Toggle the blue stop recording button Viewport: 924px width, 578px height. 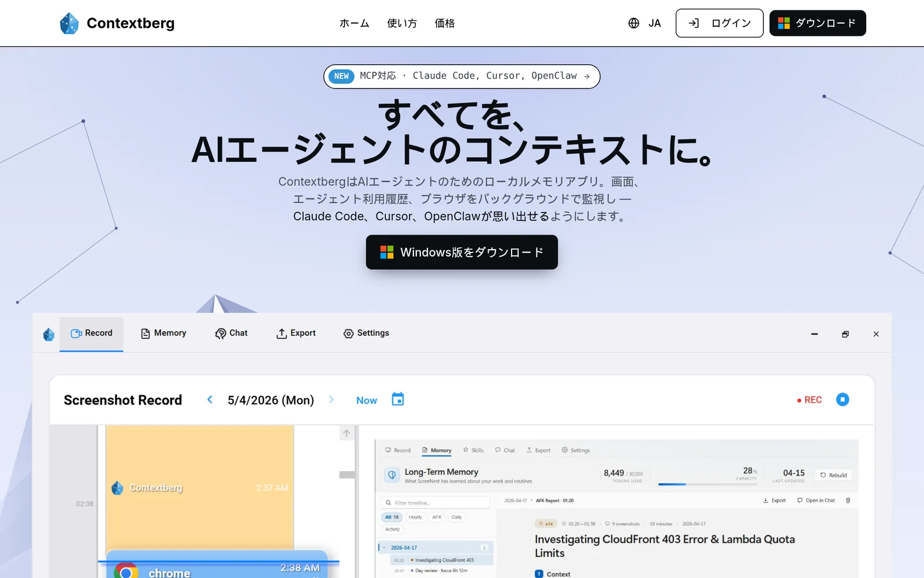(843, 399)
